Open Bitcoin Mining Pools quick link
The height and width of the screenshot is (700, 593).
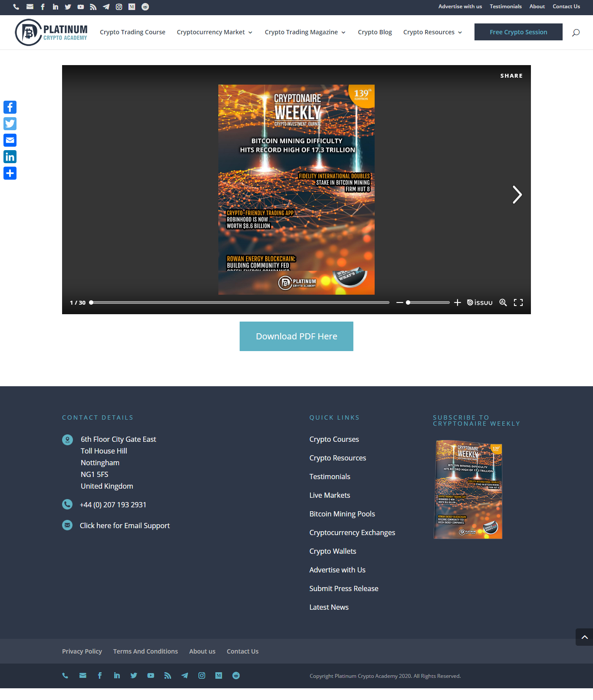tap(342, 514)
